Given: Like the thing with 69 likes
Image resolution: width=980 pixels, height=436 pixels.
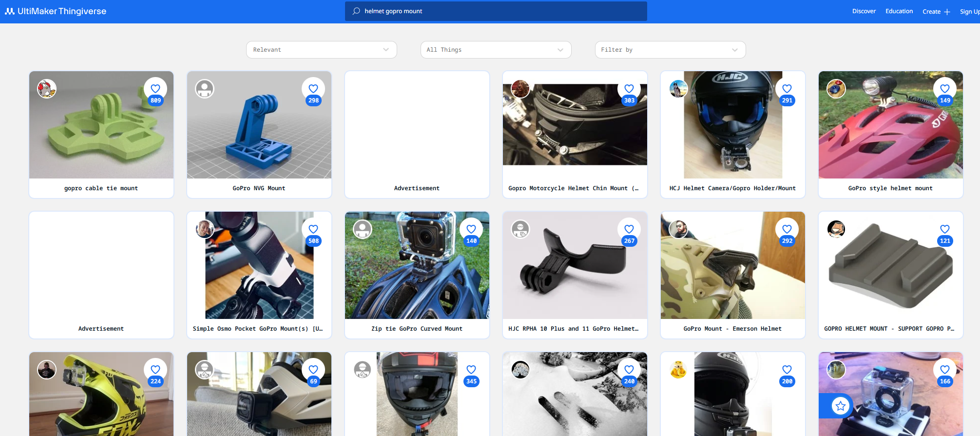Looking at the screenshot, I should pyautogui.click(x=313, y=370).
